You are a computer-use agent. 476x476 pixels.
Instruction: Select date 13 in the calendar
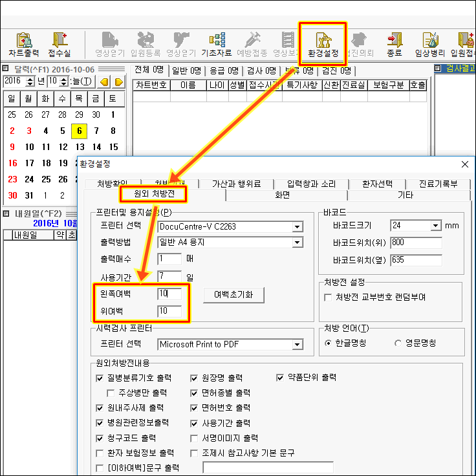pyautogui.click(x=80, y=147)
